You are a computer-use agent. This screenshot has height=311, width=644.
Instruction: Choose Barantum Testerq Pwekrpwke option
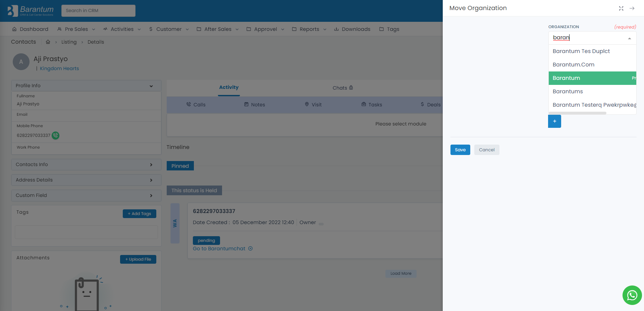(592, 105)
